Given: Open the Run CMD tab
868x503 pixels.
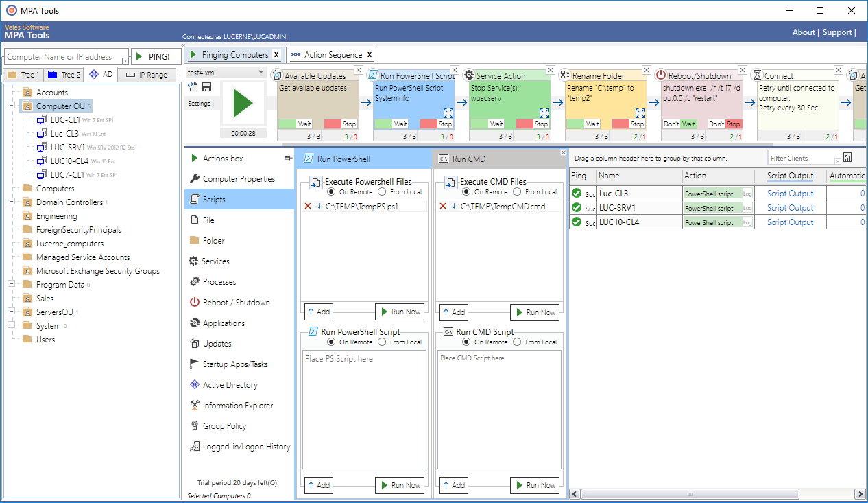Looking at the screenshot, I should click(470, 159).
